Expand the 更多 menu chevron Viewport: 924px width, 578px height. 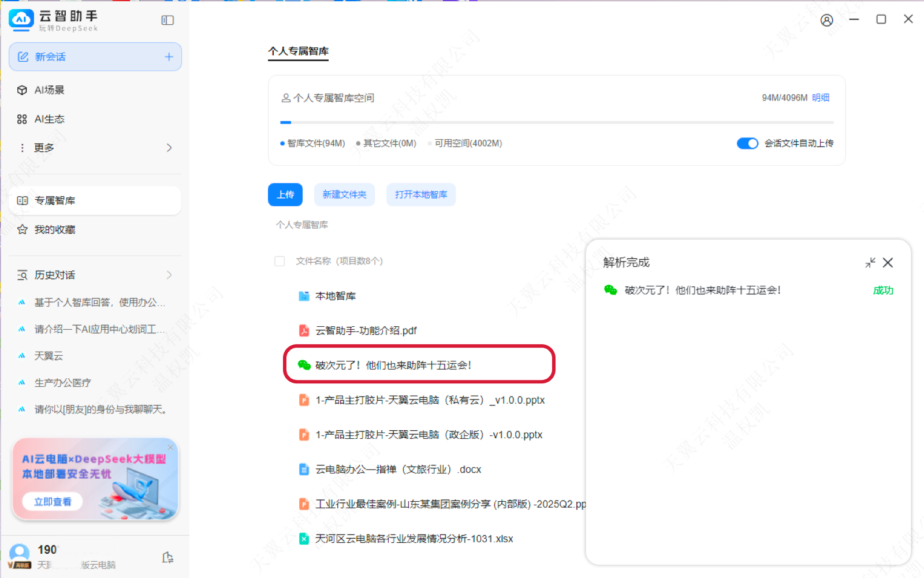coord(169,148)
